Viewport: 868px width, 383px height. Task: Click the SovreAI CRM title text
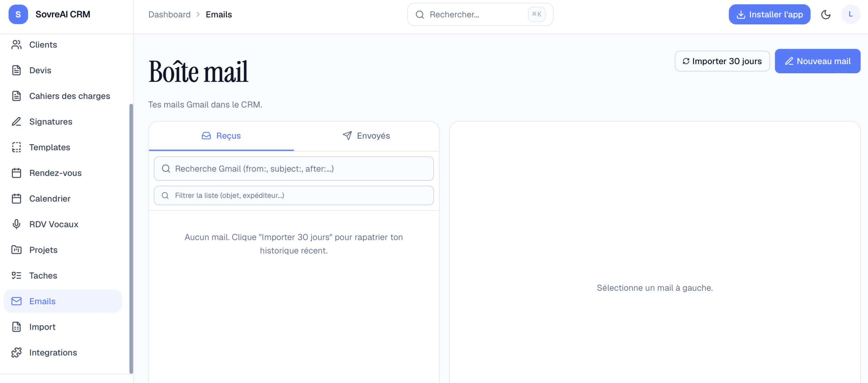point(63,14)
